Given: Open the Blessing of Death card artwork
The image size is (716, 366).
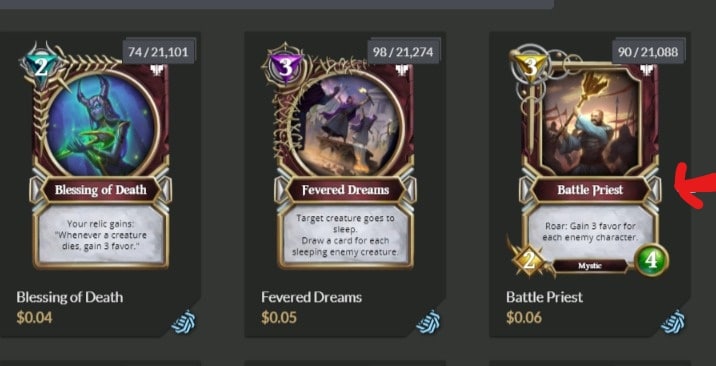Looking at the screenshot, I should (101, 124).
